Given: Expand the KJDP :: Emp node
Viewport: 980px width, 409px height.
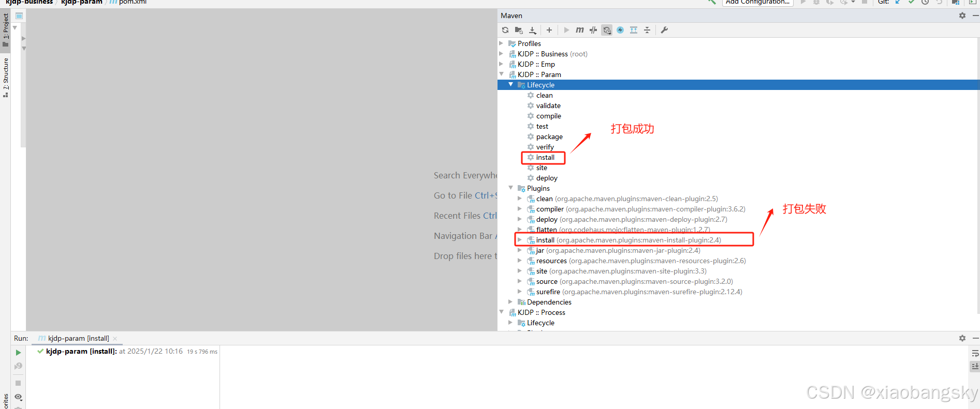Looking at the screenshot, I should (x=501, y=64).
